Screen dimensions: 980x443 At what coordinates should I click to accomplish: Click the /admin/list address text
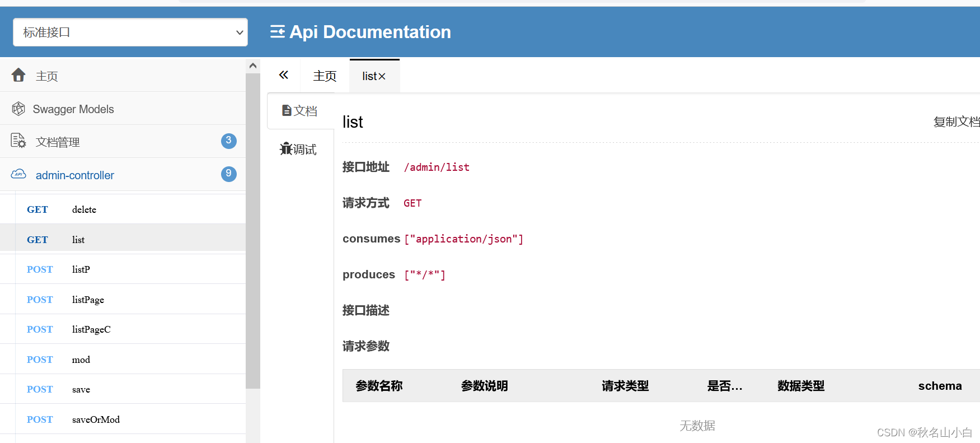coord(437,167)
